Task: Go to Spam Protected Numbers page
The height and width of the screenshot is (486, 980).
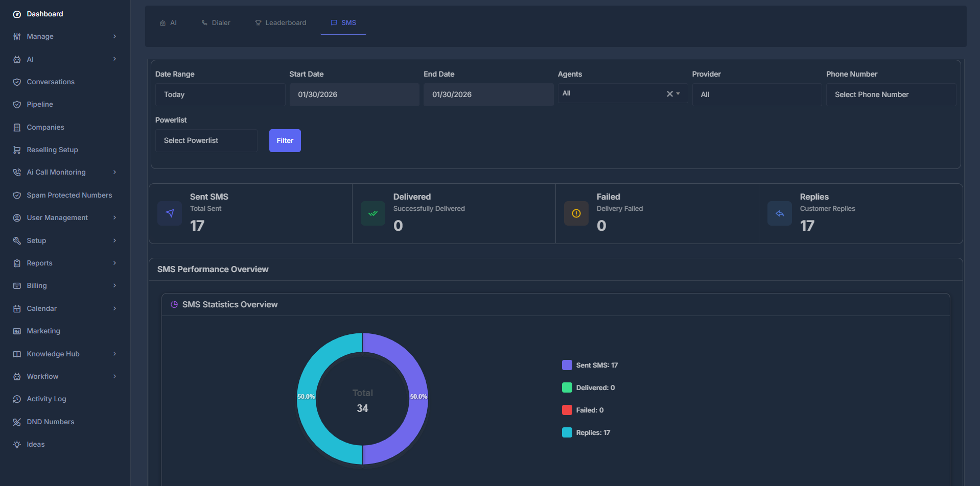Action: pos(69,195)
